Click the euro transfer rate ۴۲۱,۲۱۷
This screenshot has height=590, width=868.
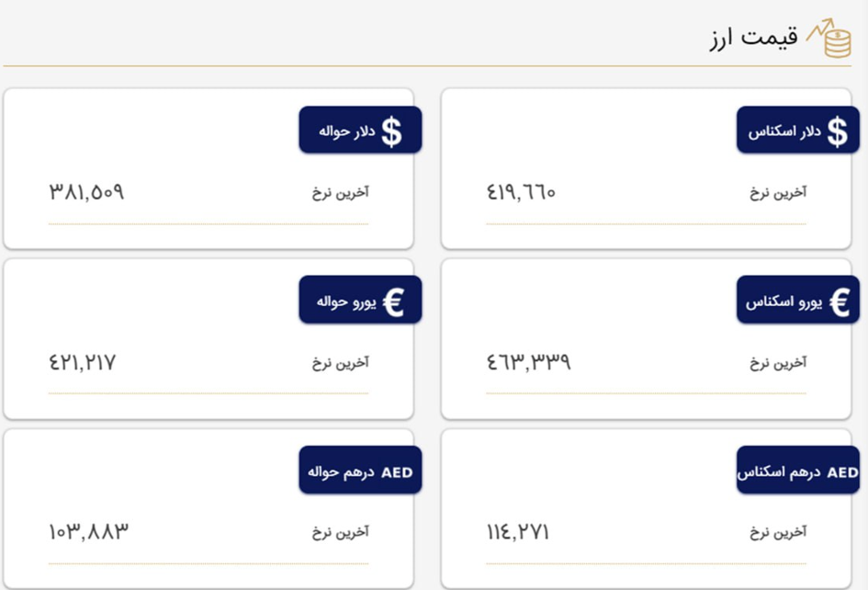point(83,362)
